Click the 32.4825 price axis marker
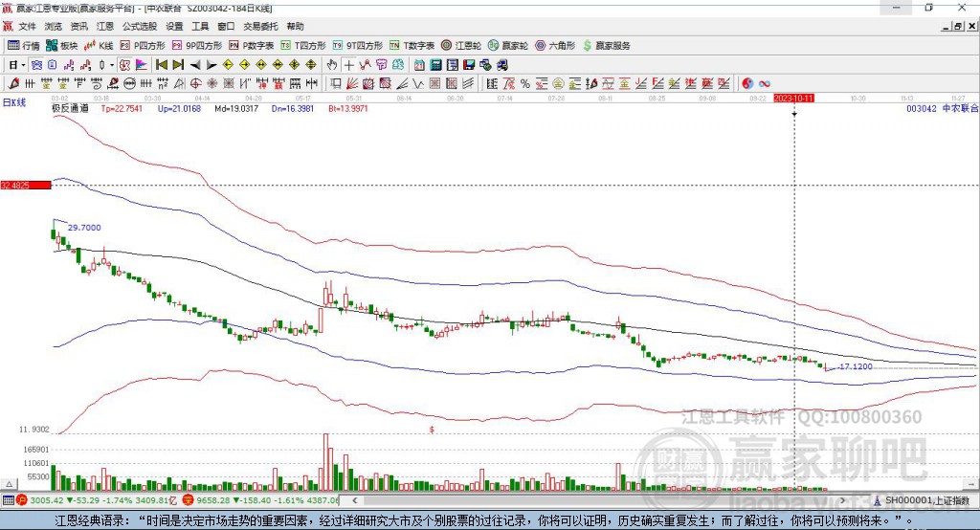This screenshot has height=530, width=980. click(26, 185)
